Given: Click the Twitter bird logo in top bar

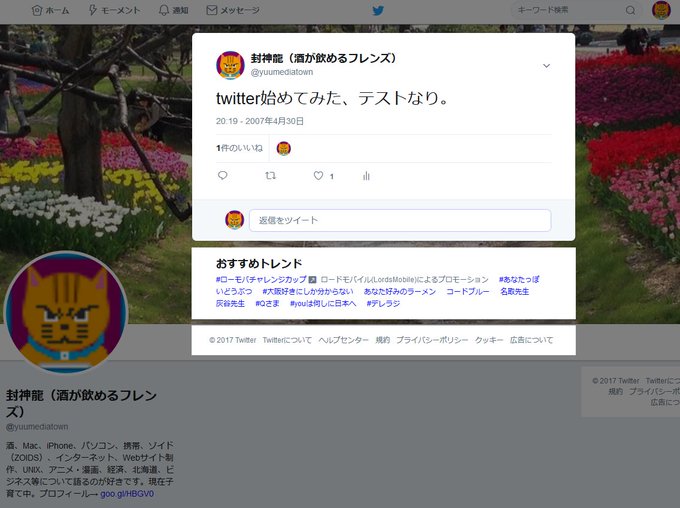Looking at the screenshot, I should pyautogui.click(x=378, y=10).
